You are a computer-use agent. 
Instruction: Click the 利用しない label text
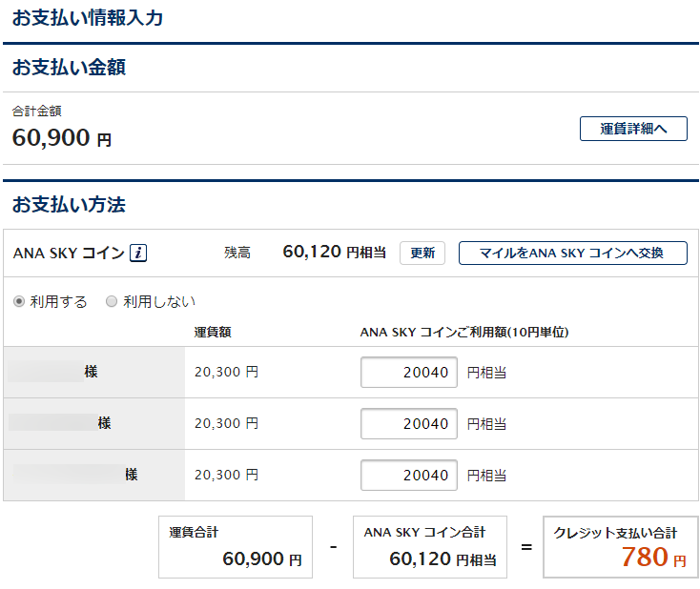(x=159, y=301)
